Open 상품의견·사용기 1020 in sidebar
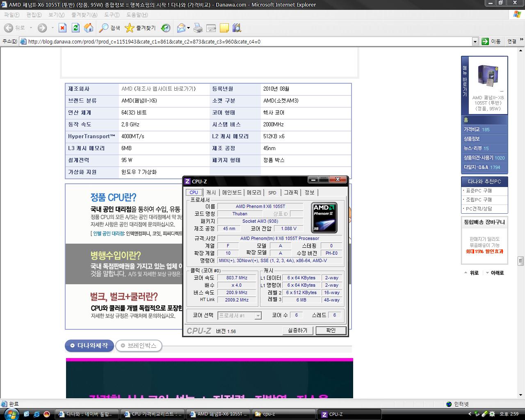 coord(484,157)
